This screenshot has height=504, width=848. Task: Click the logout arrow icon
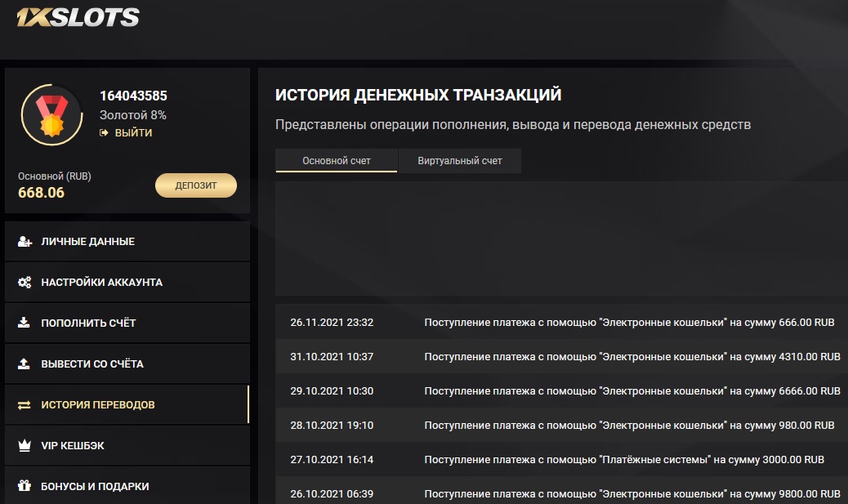point(105,133)
